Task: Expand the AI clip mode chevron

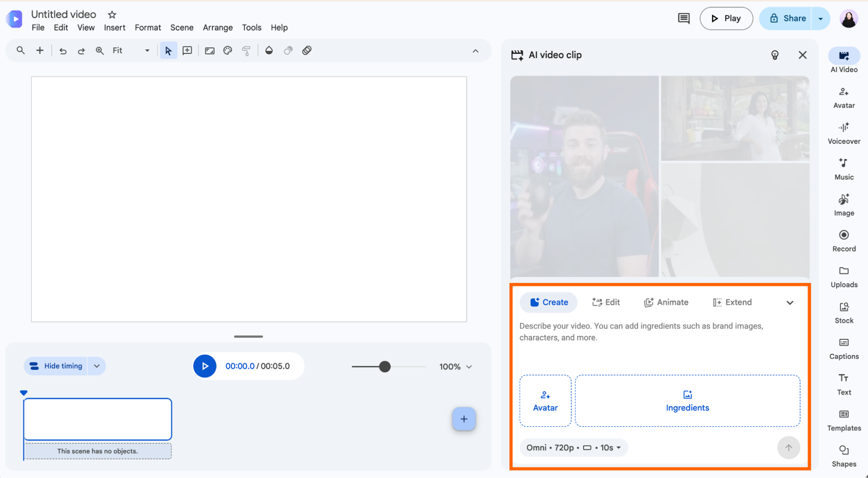Action: (789, 302)
